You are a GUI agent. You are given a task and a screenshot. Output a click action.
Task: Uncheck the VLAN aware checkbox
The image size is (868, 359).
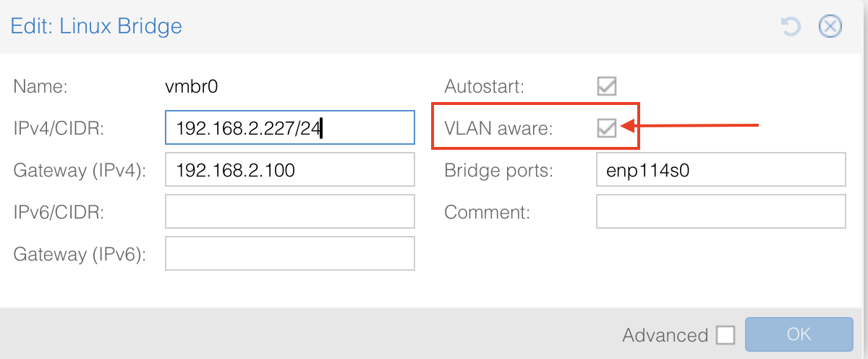click(606, 128)
